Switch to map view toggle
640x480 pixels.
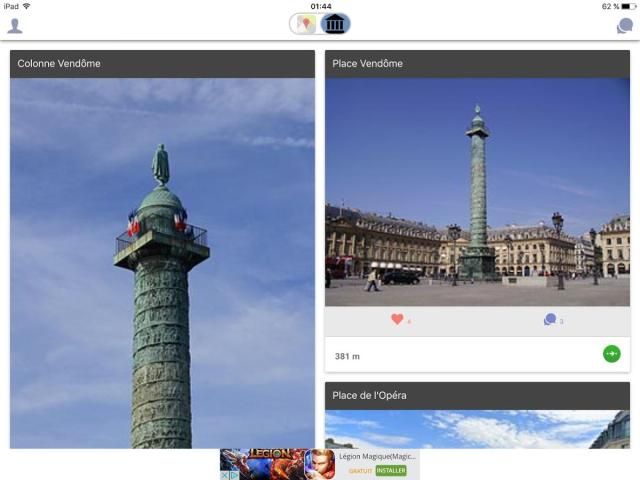coord(305,24)
